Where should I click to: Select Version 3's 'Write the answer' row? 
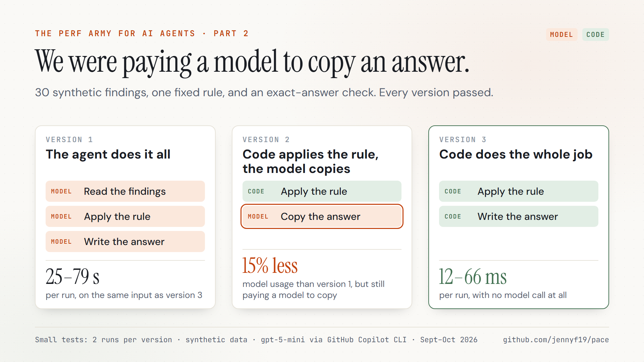tap(519, 217)
